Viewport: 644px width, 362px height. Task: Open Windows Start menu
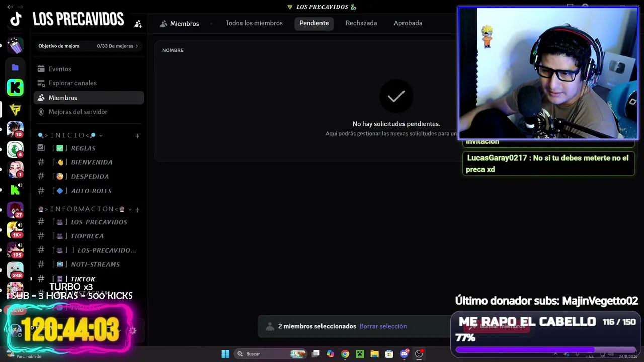(225, 354)
